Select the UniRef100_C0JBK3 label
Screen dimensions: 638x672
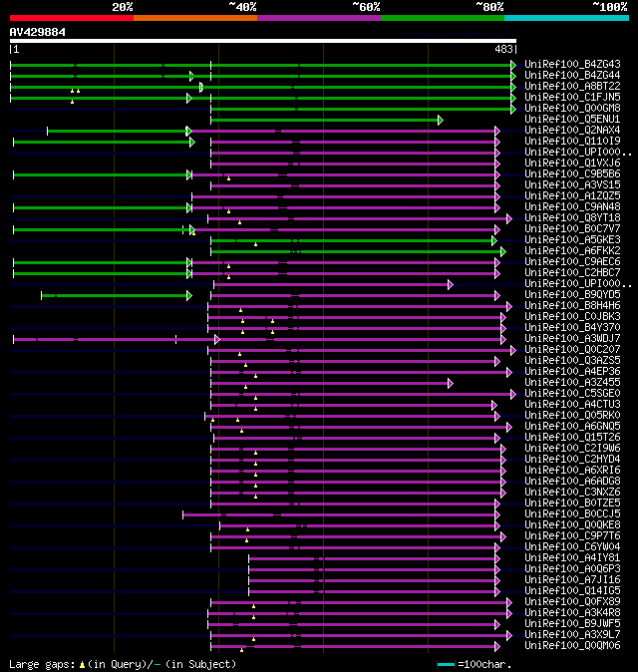pyautogui.click(x=572, y=317)
